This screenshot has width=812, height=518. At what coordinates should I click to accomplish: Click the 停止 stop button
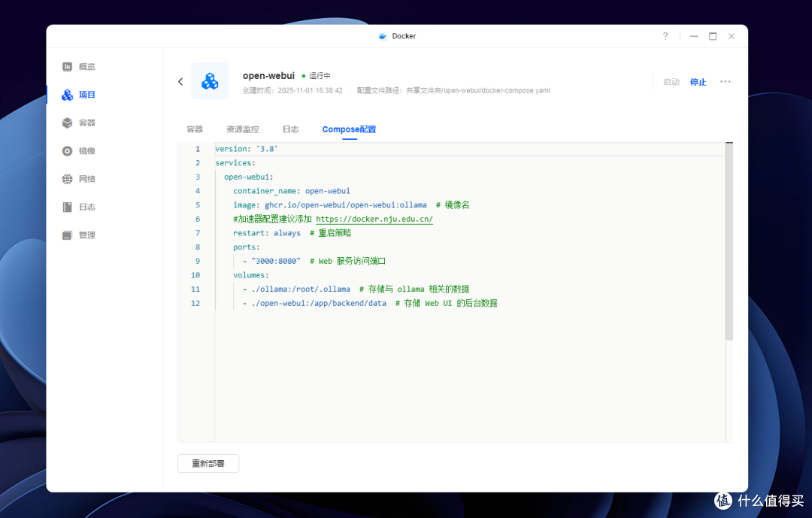click(698, 82)
